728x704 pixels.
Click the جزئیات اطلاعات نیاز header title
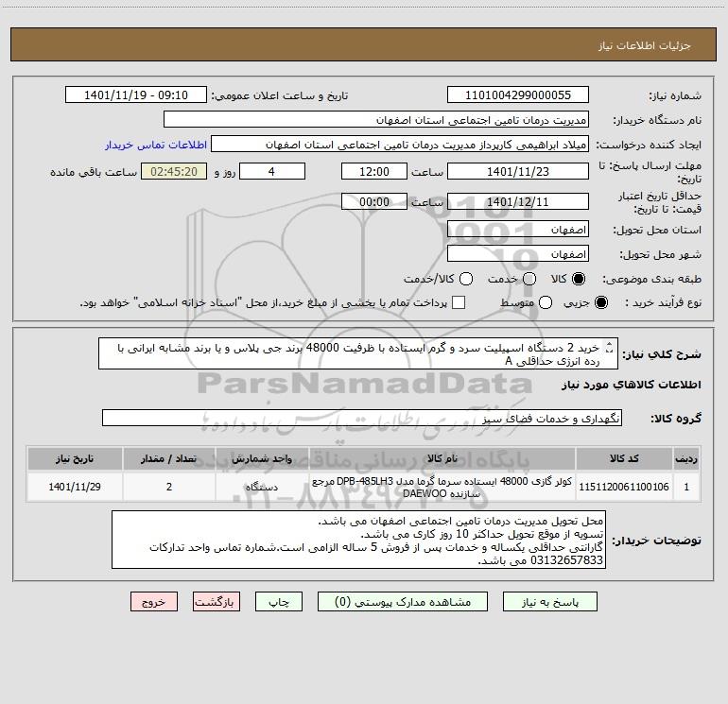point(645,45)
